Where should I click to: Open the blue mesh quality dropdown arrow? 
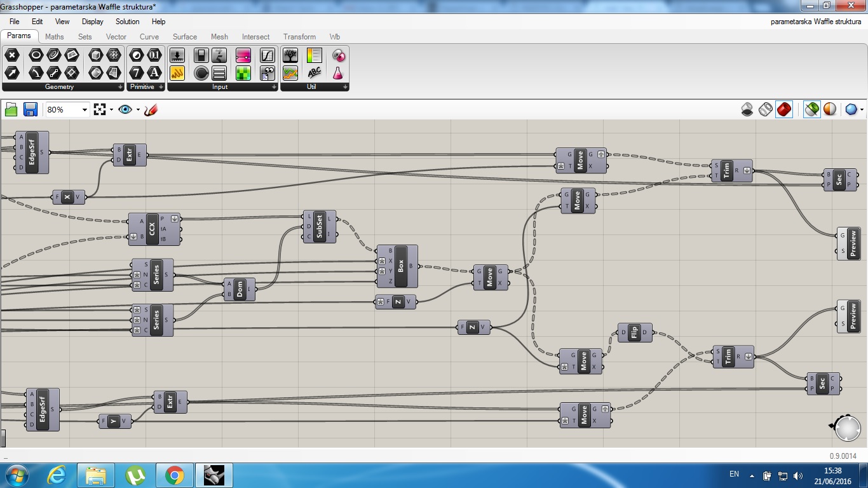click(x=862, y=110)
